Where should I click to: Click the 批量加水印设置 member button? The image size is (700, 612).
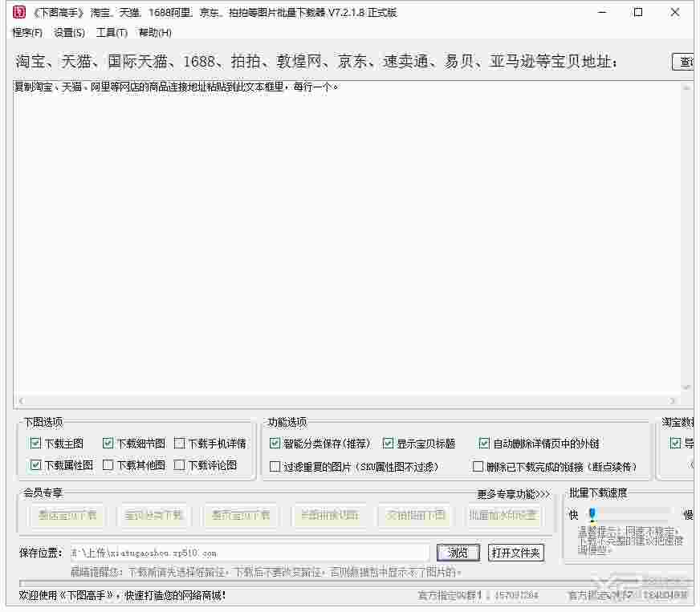pos(503,516)
